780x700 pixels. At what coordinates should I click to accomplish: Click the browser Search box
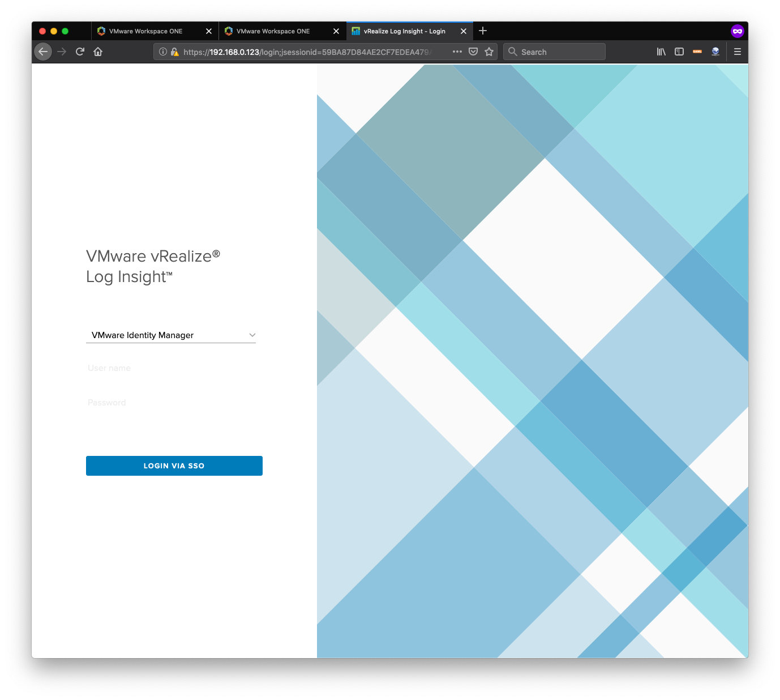point(554,52)
